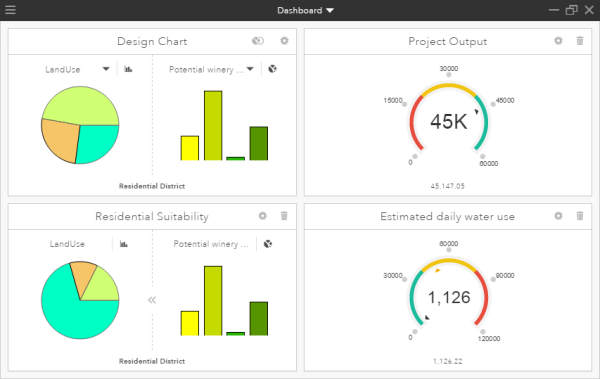Click LandUse label in Residential Suitability
Viewport: 600px width, 379px height.
coord(67,244)
